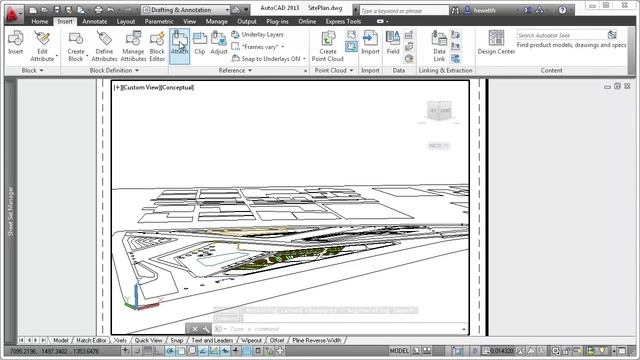Click the Open file icon in quick access toolbar
The image size is (640, 360).
[45, 10]
